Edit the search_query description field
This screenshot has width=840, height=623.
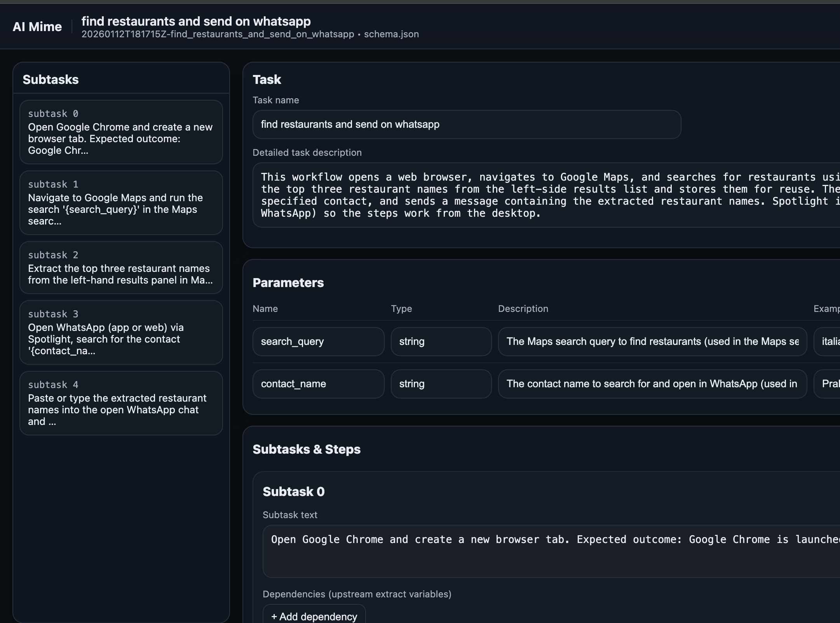tap(652, 342)
